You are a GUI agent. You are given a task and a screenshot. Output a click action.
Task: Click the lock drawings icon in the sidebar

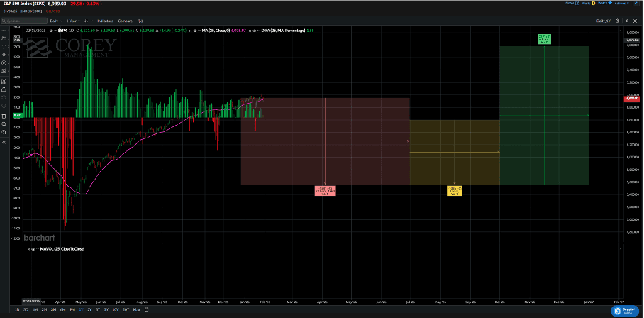coord(4,89)
